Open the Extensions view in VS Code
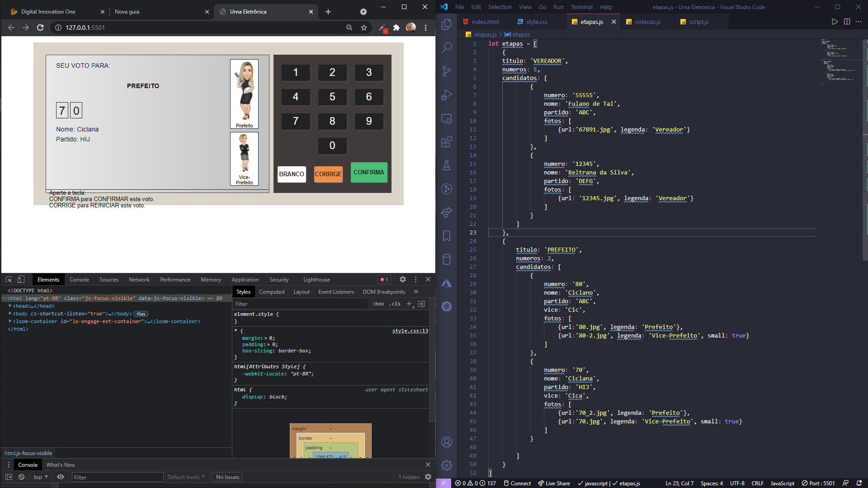The height and width of the screenshot is (488, 868). coord(447,142)
